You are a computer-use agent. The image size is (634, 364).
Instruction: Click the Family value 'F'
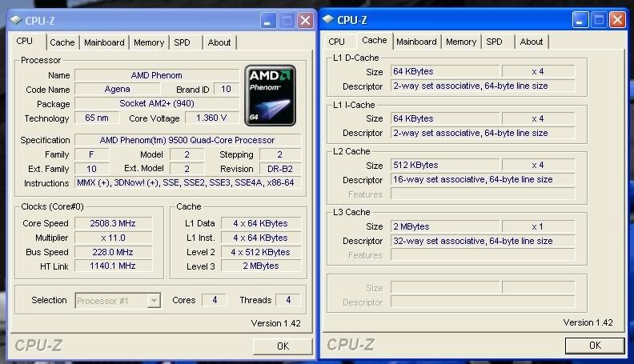tap(92, 154)
